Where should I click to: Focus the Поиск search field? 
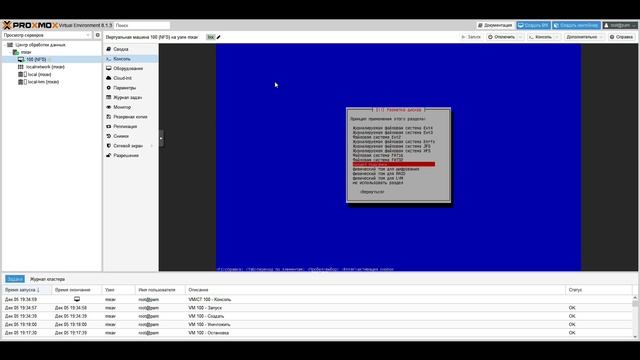(x=142, y=25)
